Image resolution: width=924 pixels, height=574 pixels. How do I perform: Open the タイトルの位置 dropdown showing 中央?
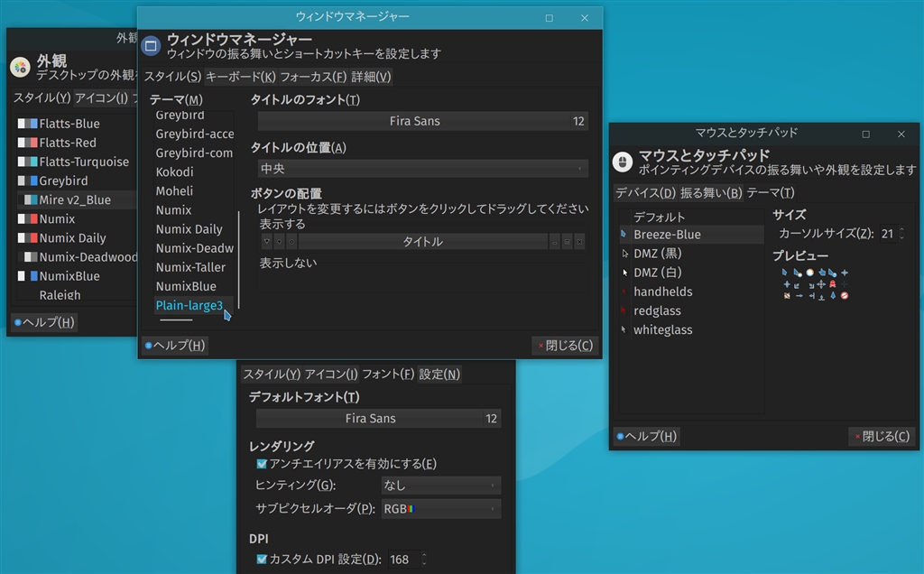pos(422,169)
